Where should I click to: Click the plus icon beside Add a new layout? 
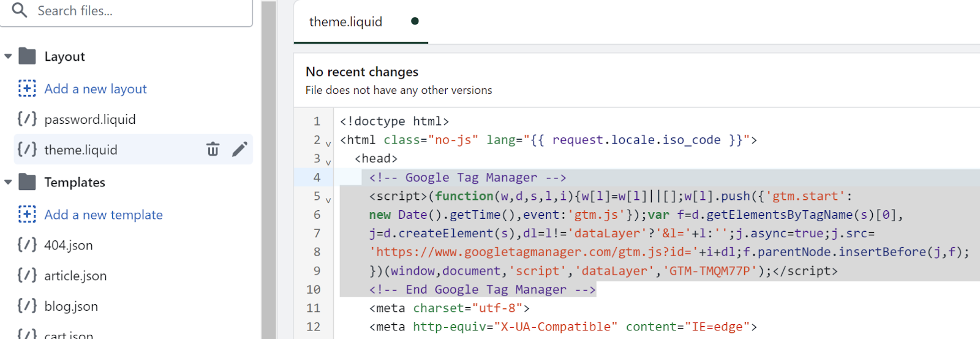[27, 88]
